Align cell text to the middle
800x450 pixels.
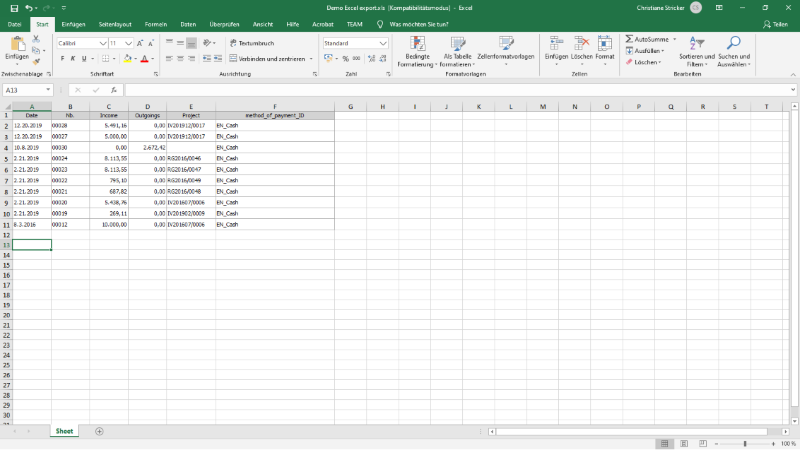tap(180, 43)
